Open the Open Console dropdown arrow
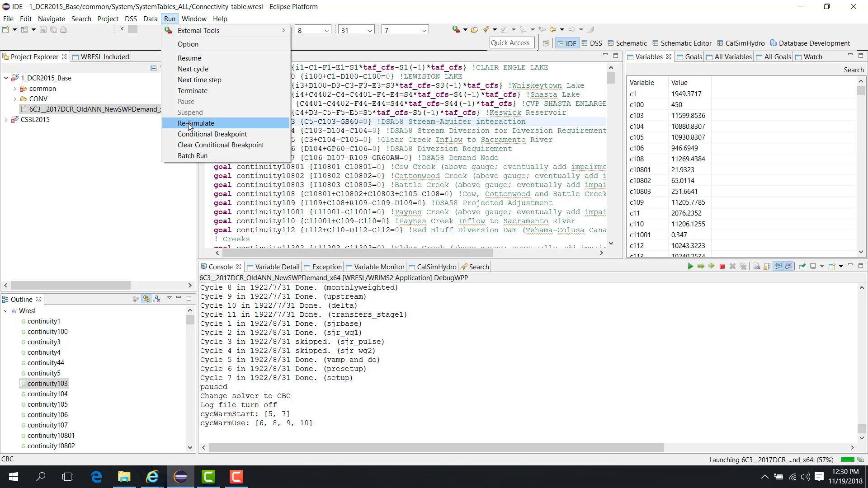The width and height of the screenshot is (868, 488). [x=840, y=267]
